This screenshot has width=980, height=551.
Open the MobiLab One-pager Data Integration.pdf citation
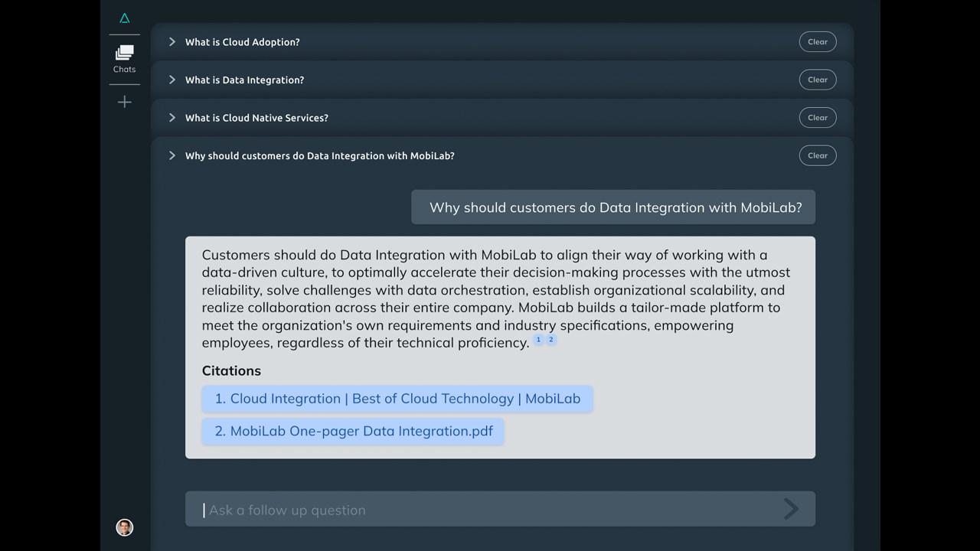tap(353, 431)
